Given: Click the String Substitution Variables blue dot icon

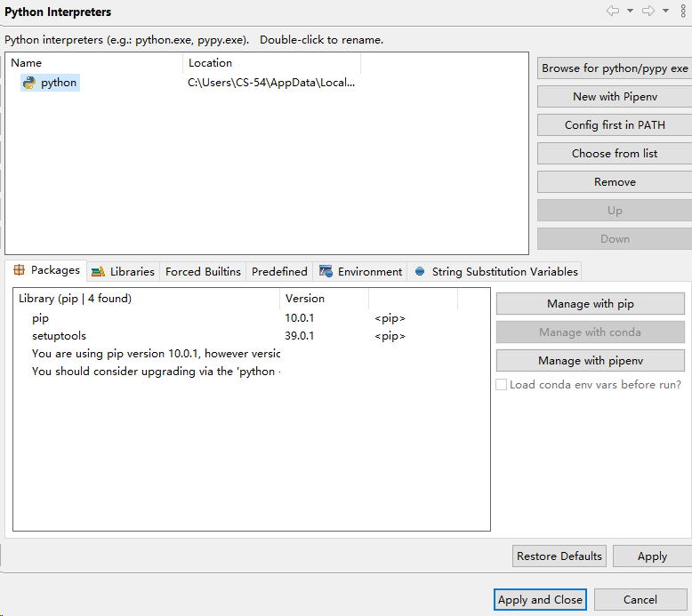Looking at the screenshot, I should [x=420, y=271].
